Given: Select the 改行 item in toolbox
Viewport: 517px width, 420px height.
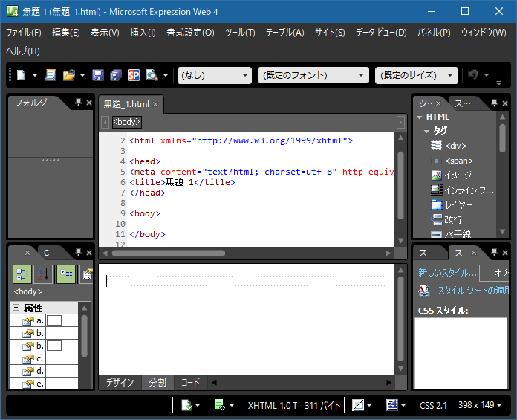Looking at the screenshot, I should (446, 220).
